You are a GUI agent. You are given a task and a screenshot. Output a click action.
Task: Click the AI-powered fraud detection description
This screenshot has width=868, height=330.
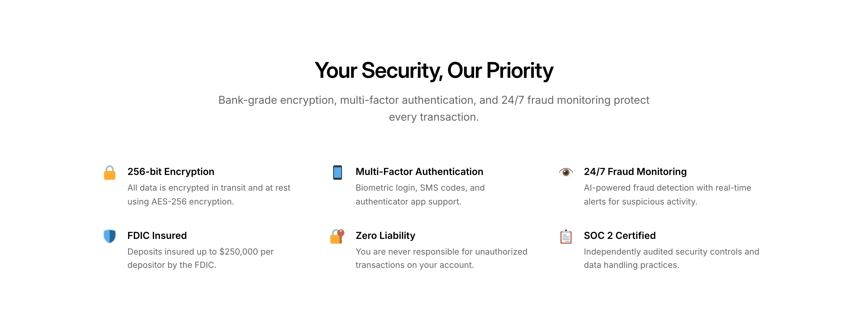pyautogui.click(x=667, y=195)
